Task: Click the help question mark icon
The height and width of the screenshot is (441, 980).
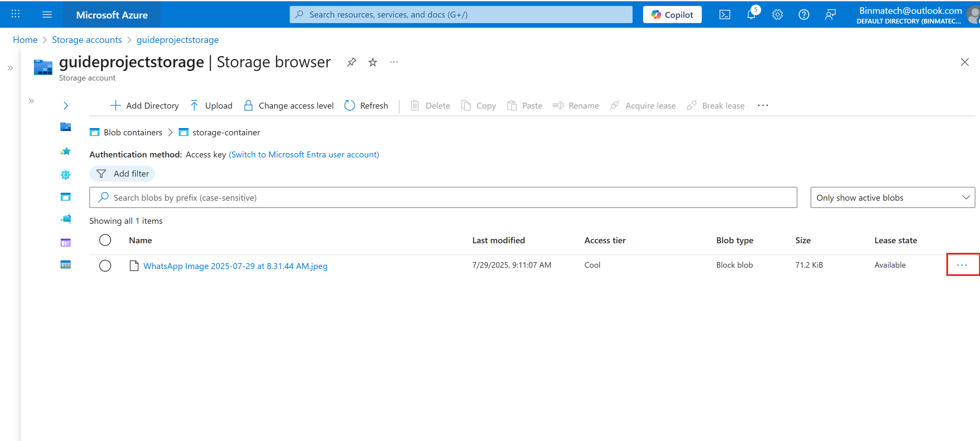Action: coord(803,15)
